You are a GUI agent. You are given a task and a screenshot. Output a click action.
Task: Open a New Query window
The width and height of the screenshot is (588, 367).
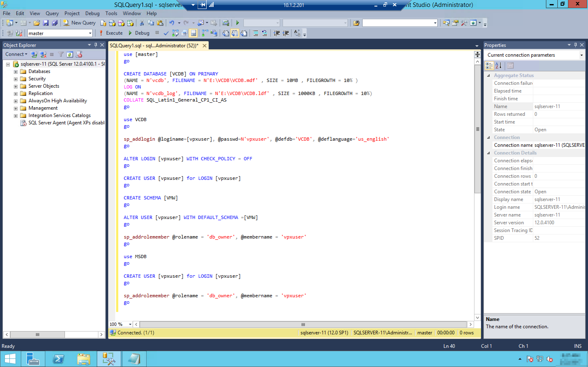tap(79, 23)
